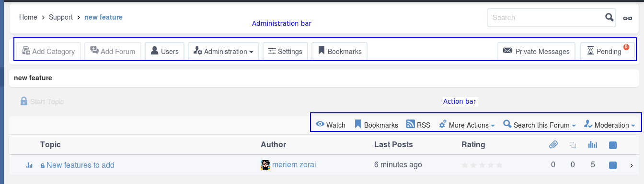Screen dimensions: 644x184
Task: Toggle Watch on this forum
Action: pyautogui.click(x=331, y=125)
